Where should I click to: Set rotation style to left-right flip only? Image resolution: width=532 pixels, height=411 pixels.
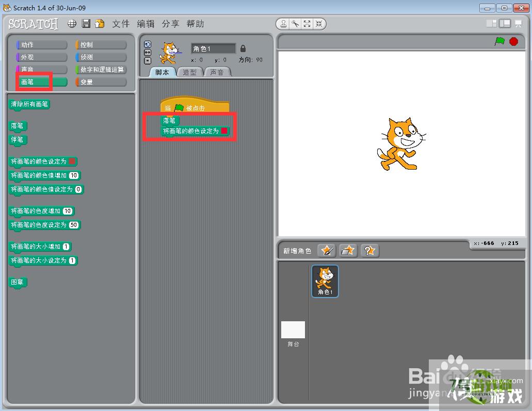[x=148, y=53]
